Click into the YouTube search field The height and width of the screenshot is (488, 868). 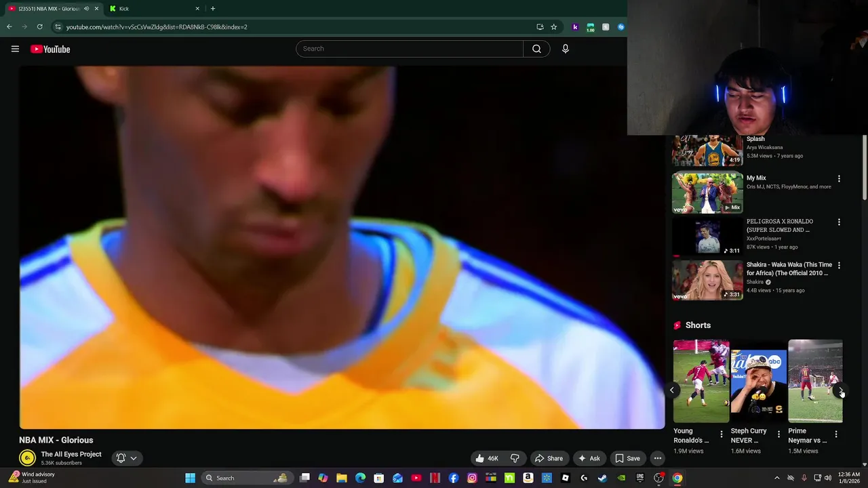coord(410,49)
